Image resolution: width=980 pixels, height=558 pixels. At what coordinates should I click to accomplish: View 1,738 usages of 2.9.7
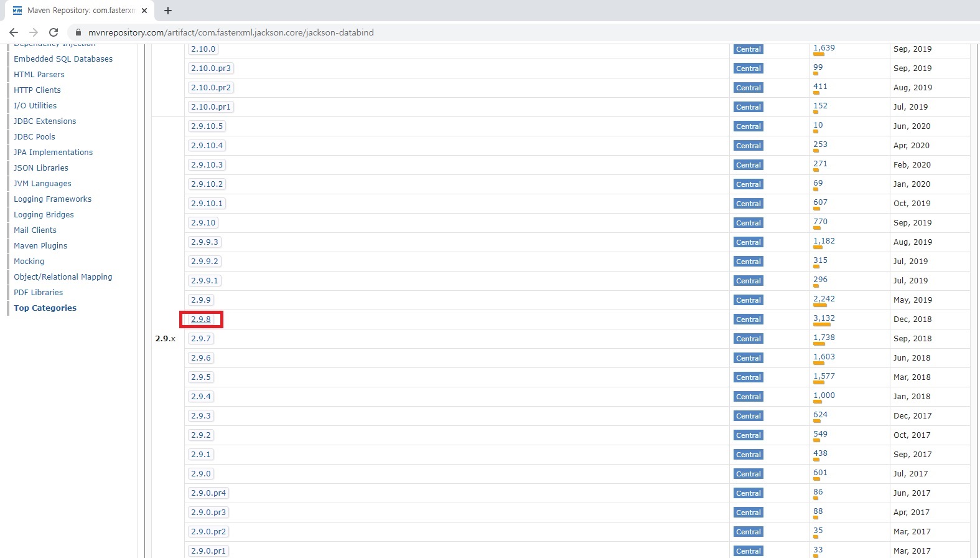pyautogui.click(x=824, y=338)
